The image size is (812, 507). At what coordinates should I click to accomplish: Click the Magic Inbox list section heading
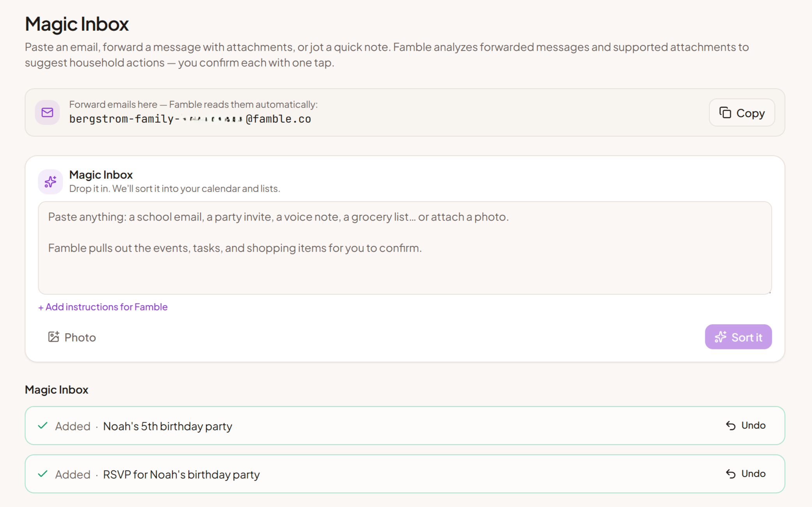click(x=56, y=389)
